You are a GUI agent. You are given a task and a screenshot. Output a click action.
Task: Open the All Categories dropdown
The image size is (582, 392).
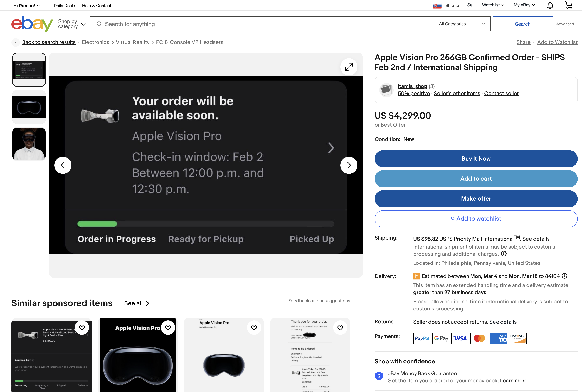click(461, 24)
